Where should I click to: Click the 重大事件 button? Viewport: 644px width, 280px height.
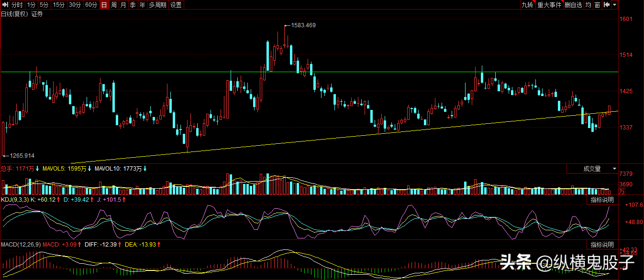549,5
